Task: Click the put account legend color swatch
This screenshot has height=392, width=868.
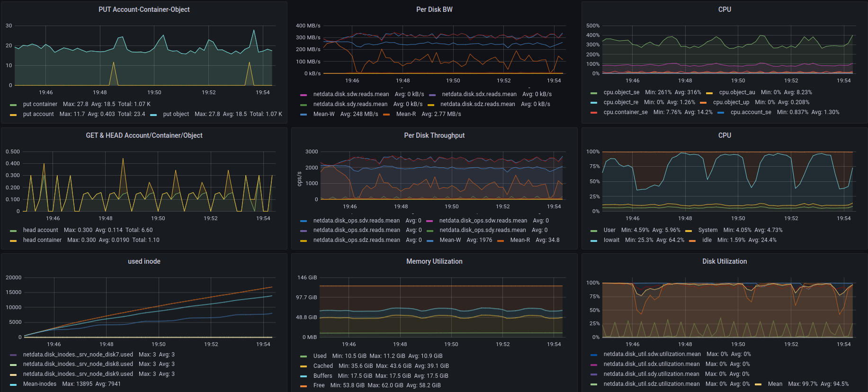Action: tap(13, 115)
